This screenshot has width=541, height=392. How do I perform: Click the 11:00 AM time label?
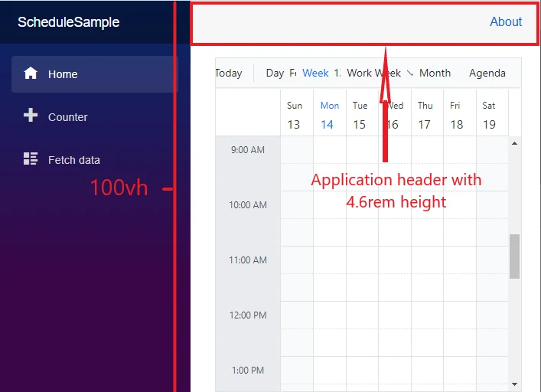click(x=248, y=260)
